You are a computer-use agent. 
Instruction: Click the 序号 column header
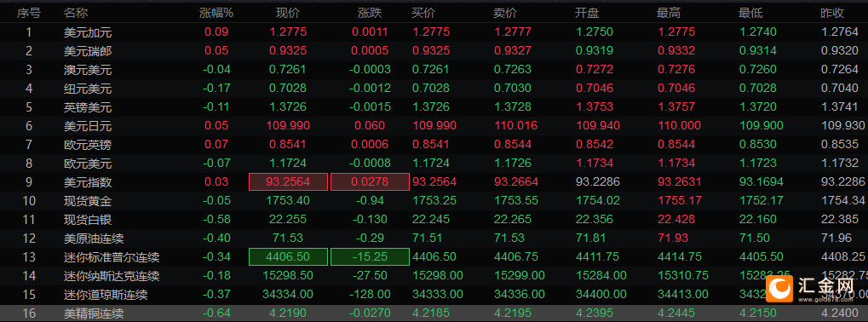[29, 13]
